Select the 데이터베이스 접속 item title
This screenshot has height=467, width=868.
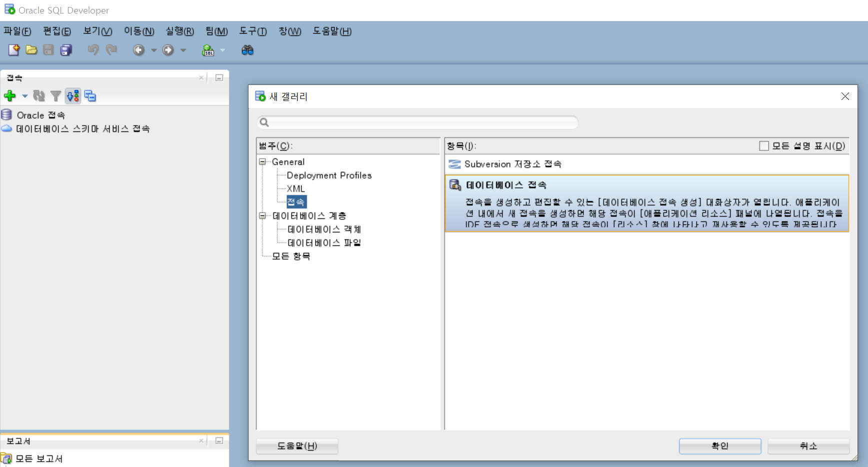click(506, 185)
